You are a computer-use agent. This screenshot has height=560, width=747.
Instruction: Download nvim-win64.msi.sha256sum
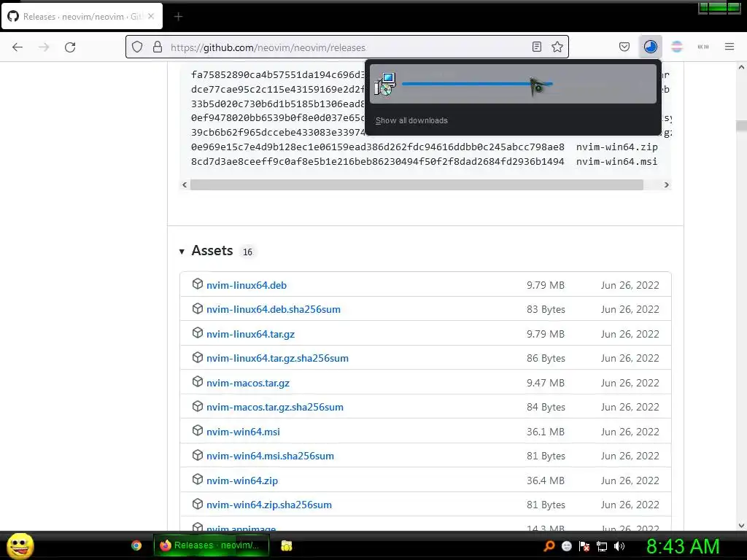click(x=270, y=456)
